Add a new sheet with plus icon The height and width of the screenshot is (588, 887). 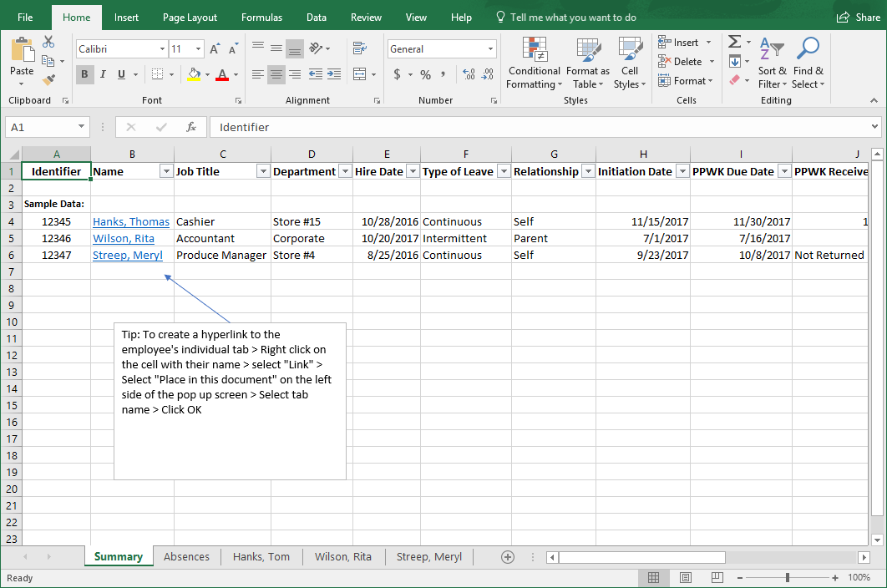click(507, 556)
